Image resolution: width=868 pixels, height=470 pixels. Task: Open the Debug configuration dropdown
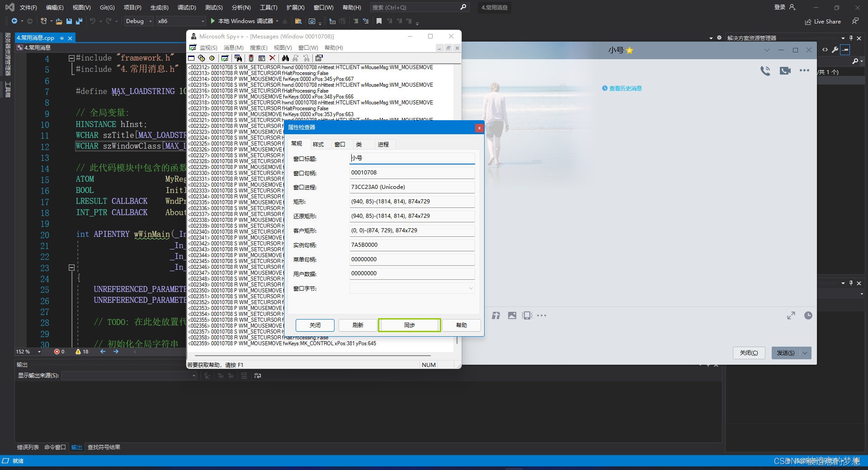tap(138, 21)
